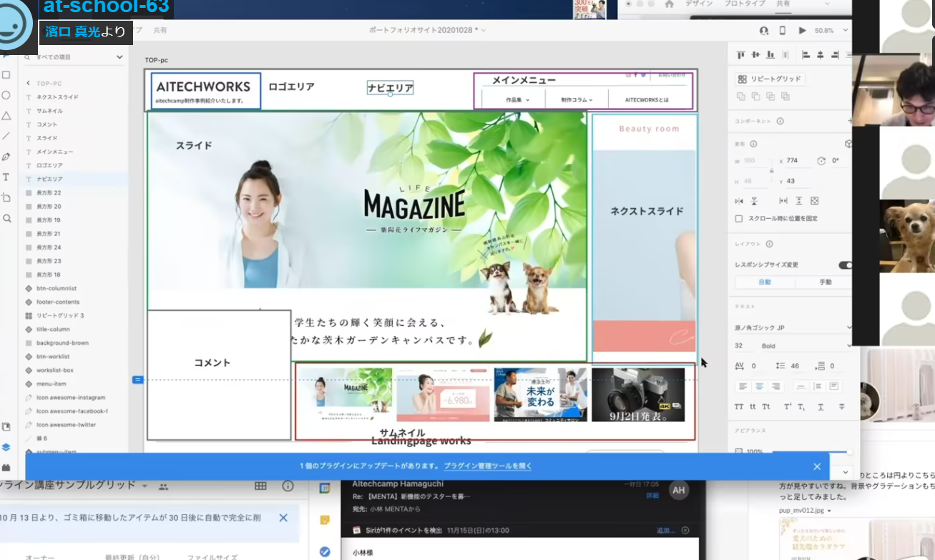Open the Plugins panel icon
The height and width of the screenshot is (560, 935).
[x=6, y=467]
